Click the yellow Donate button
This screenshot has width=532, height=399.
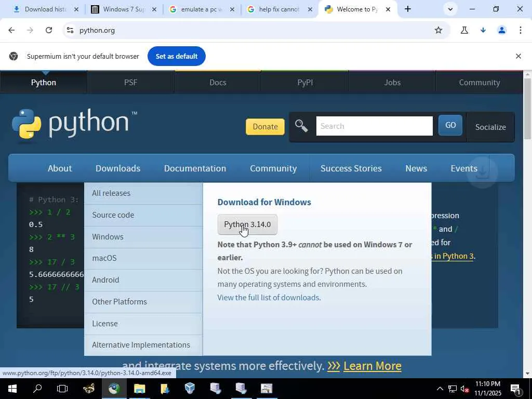(265, 127)
